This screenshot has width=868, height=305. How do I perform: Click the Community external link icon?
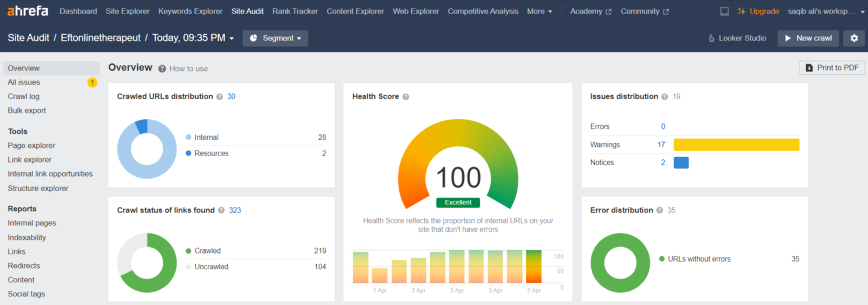click(x=666, y=11)
